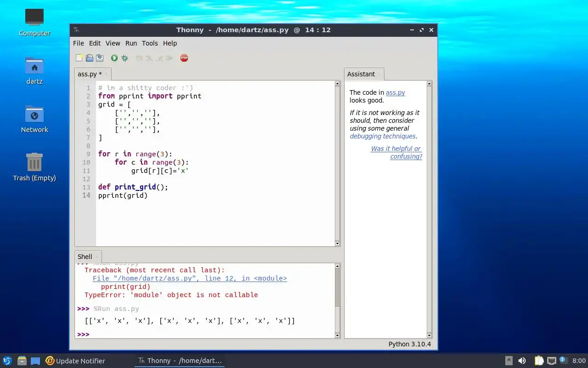Open the Network desktop icon

pos(34,119)
